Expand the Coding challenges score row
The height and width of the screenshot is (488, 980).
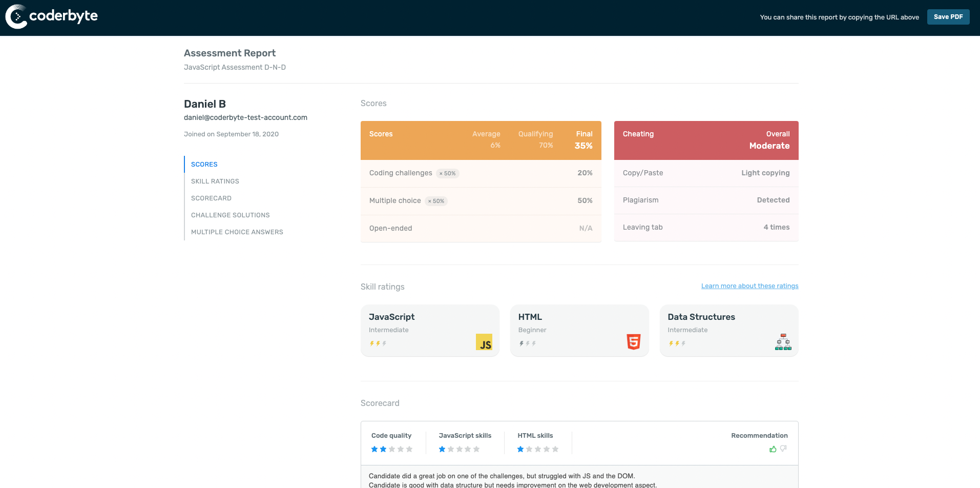[481, 173]
